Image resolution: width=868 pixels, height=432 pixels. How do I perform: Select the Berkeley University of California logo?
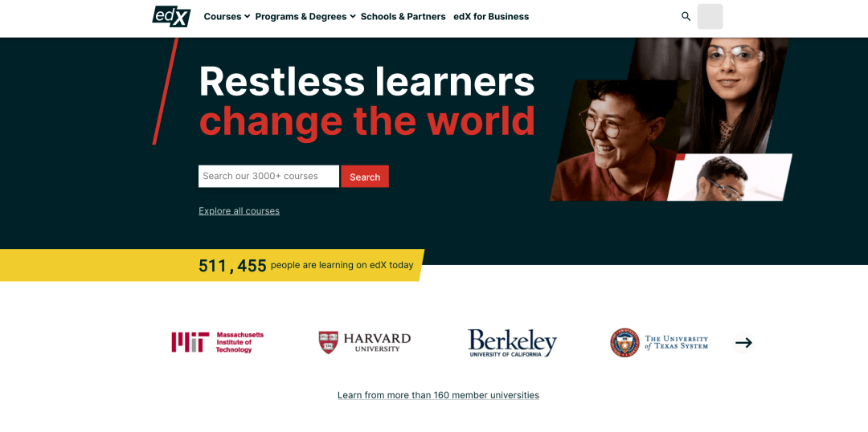(x=512, y=343)
